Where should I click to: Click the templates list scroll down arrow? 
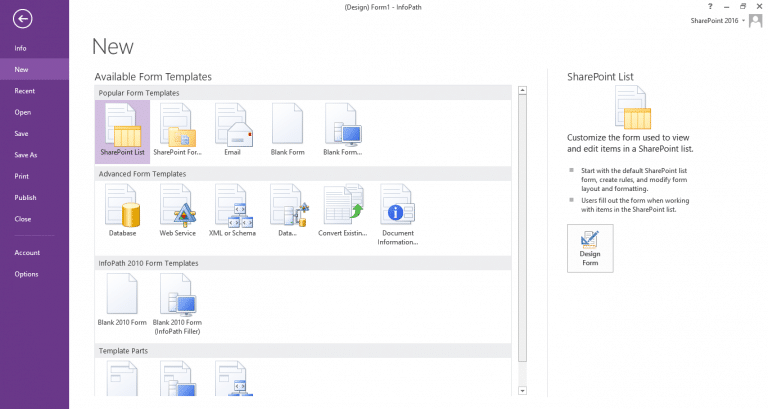[x=523, y=391]
